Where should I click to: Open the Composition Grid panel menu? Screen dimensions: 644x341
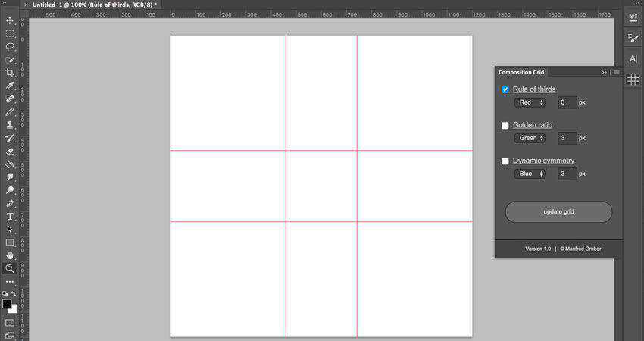616,72
